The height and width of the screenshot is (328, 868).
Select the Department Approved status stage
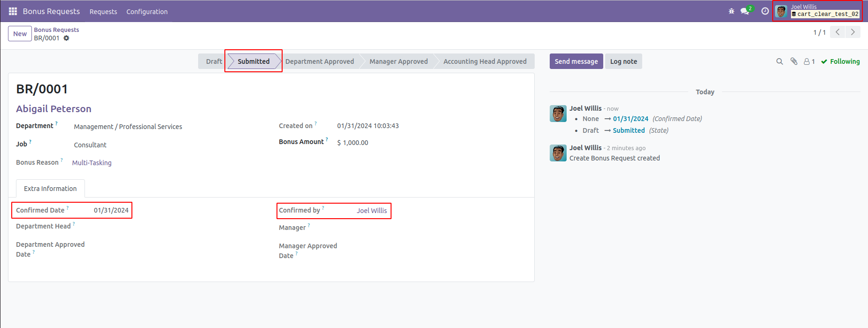pos(320,61)
